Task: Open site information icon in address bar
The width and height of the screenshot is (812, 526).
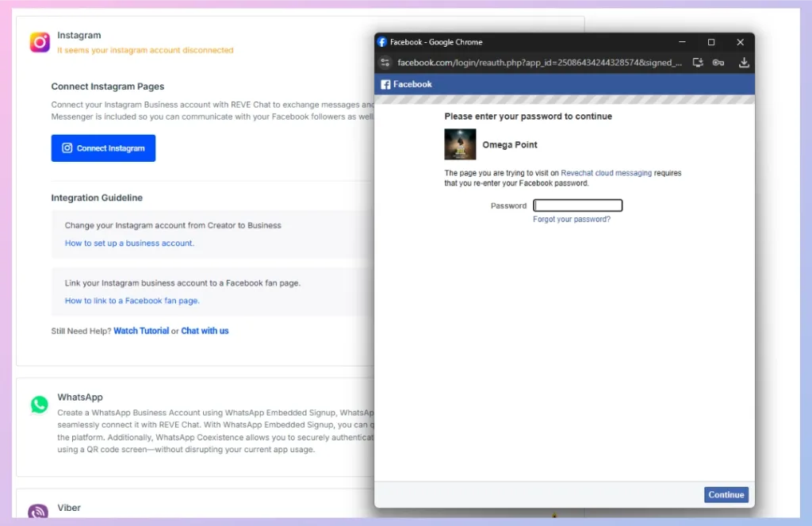Action: click(385, 63)
